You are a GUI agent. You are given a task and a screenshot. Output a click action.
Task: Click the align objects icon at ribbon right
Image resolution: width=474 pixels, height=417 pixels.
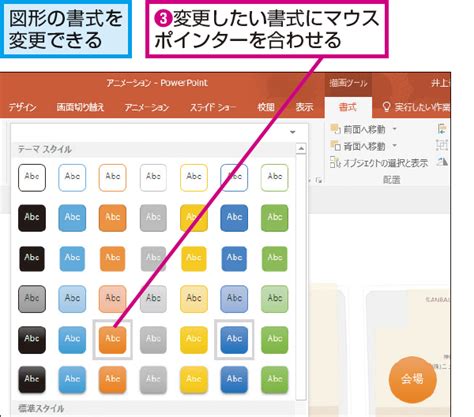click(443, 129)
